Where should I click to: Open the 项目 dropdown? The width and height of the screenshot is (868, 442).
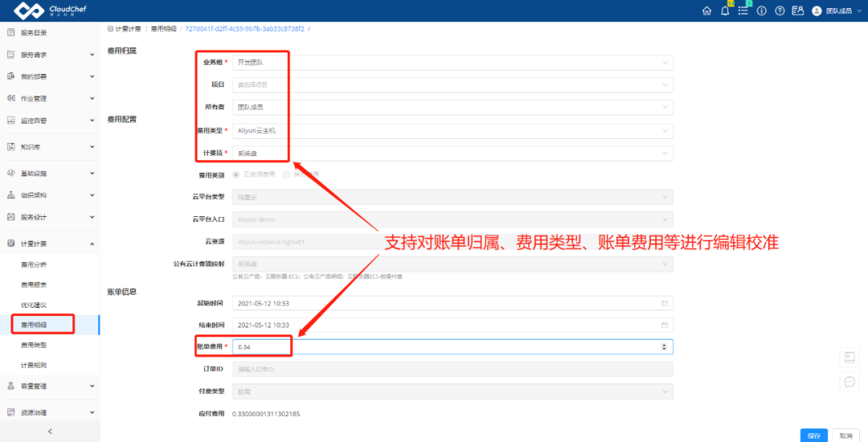452,84
